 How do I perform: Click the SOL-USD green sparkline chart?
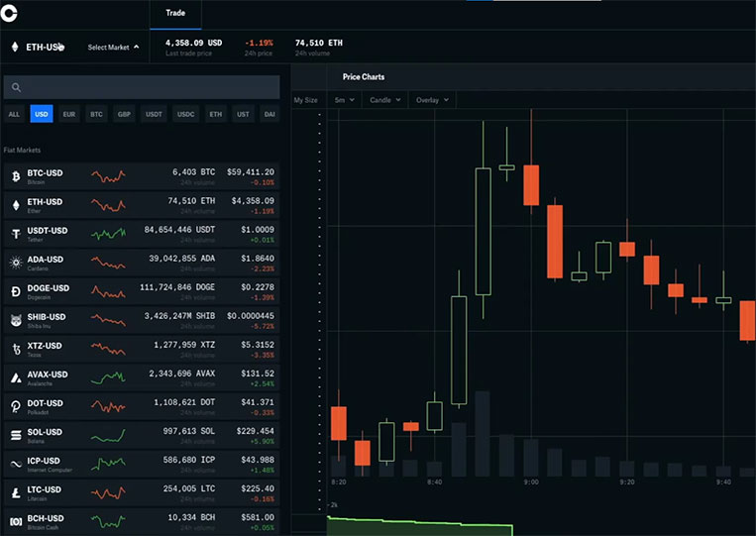[x=108, y=436]
